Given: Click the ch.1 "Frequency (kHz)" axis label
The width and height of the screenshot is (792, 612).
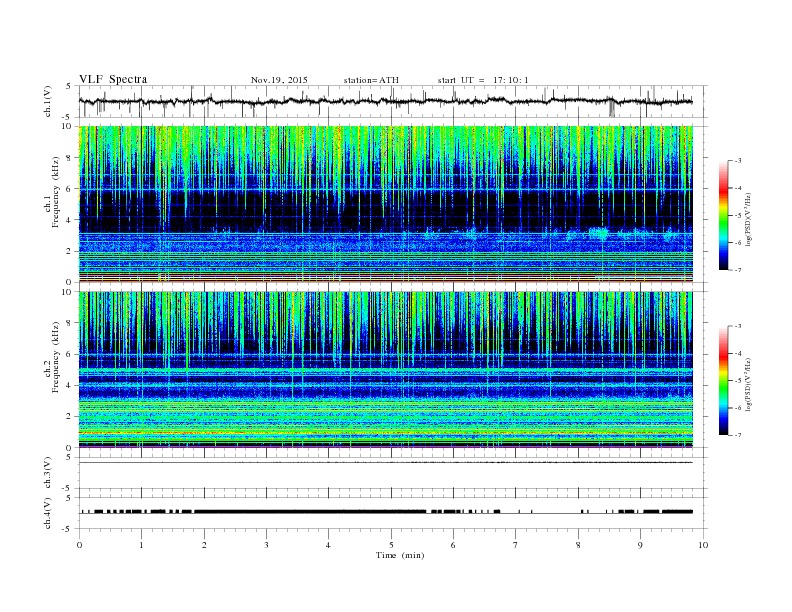Looking at the screenshot, I should [x=56, y=192].
